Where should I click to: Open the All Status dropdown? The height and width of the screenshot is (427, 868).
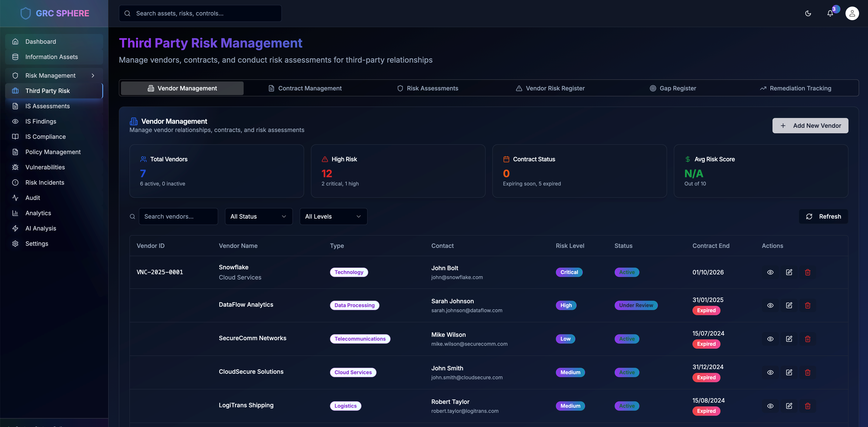pos(258,216)
